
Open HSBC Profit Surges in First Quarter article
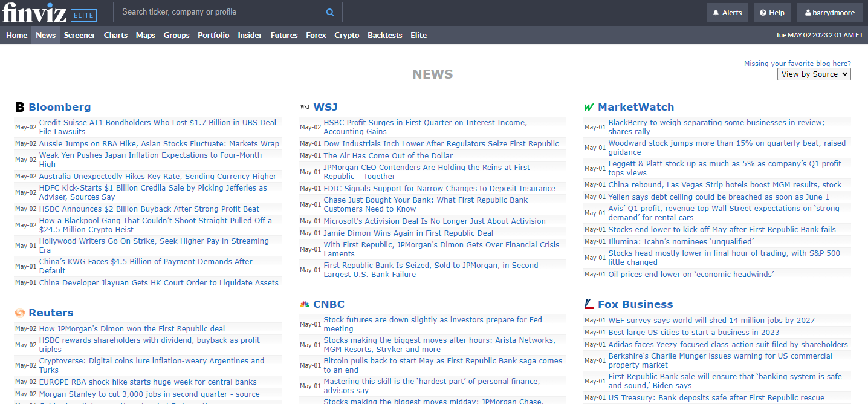[x=426, y=127]
